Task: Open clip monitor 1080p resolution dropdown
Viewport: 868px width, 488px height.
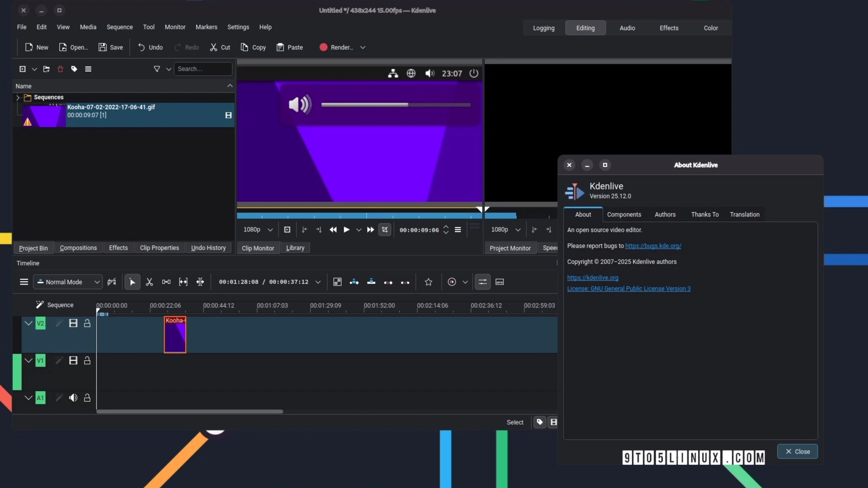Action: pos(258,230)
